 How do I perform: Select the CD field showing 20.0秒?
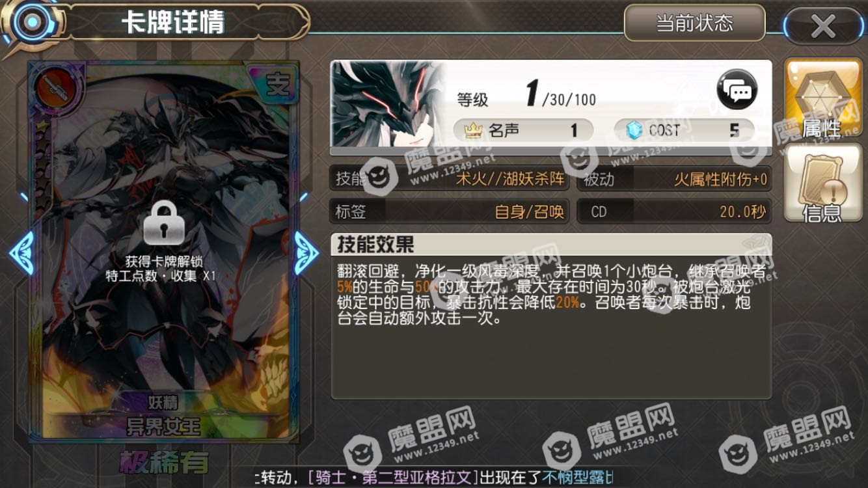(x=674, y=211)
